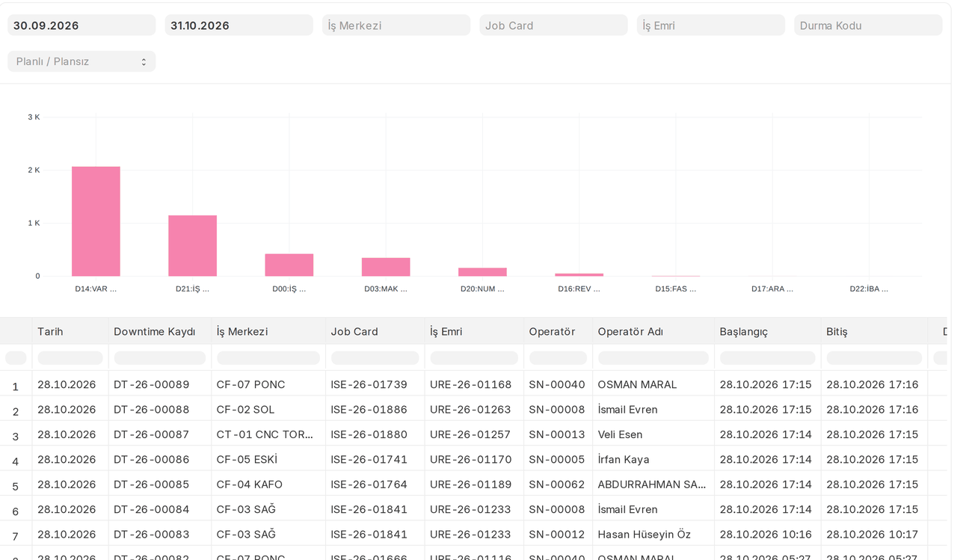Click the D16:REV axis label

(x=579, y=289)
